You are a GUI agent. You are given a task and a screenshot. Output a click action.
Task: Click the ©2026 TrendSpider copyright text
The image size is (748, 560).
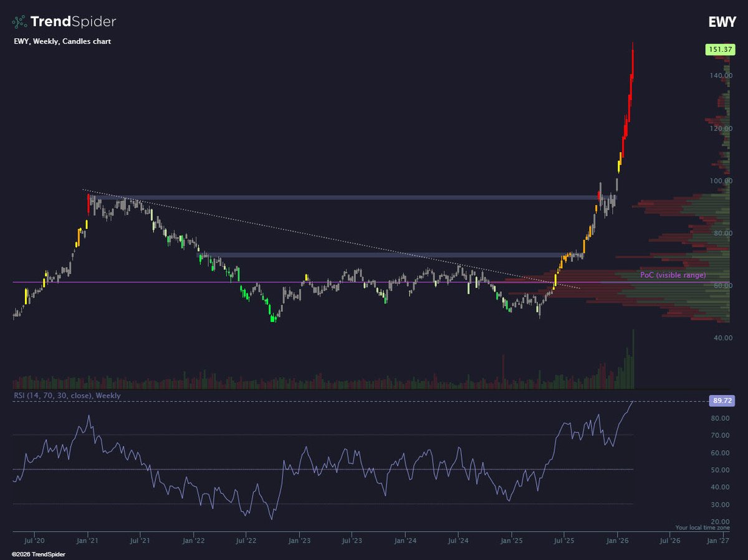click(x=39, y=554)
